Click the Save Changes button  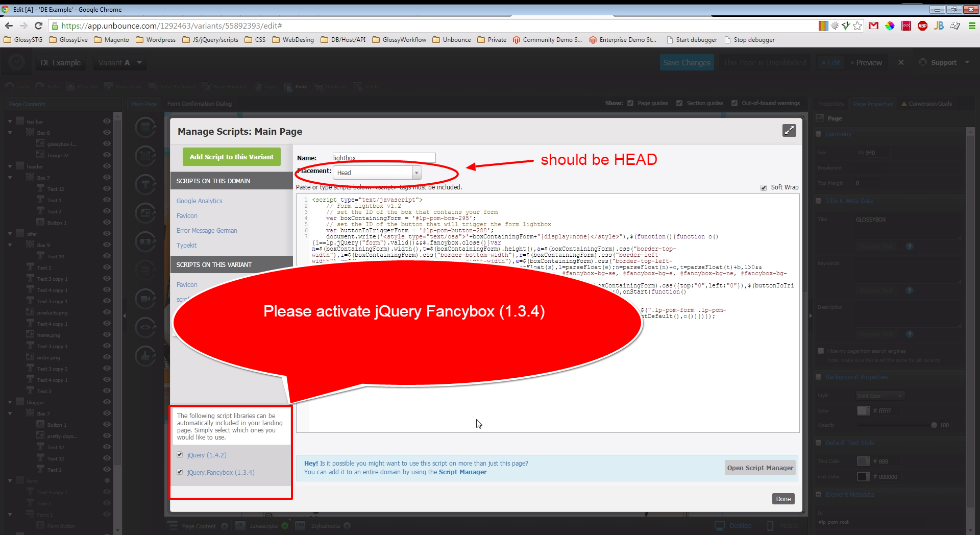point(687,62)
